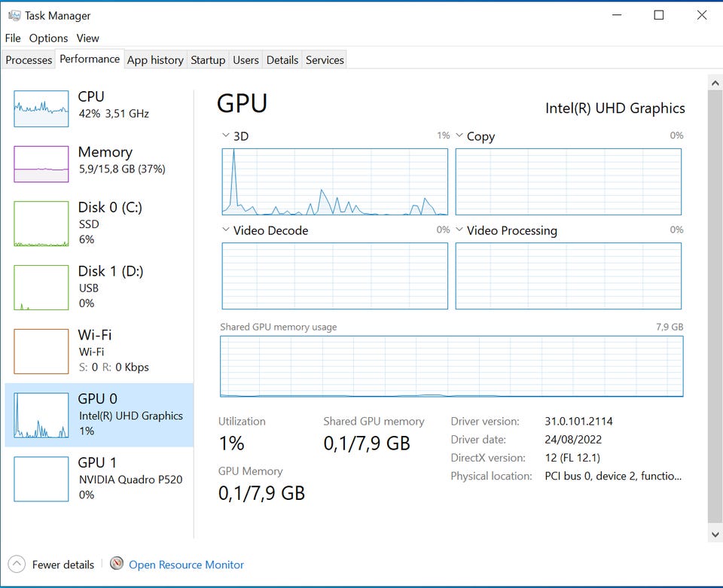This screenshot has height=588, width=723.
Task: Open the Video Processing engine dropdown
Action: (x=459, y=230)
